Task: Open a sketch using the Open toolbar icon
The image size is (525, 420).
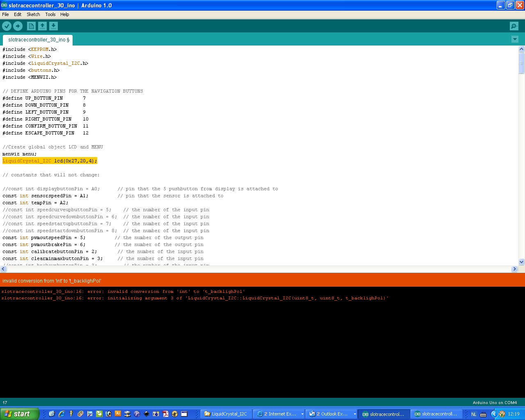Action: point(42,26)
